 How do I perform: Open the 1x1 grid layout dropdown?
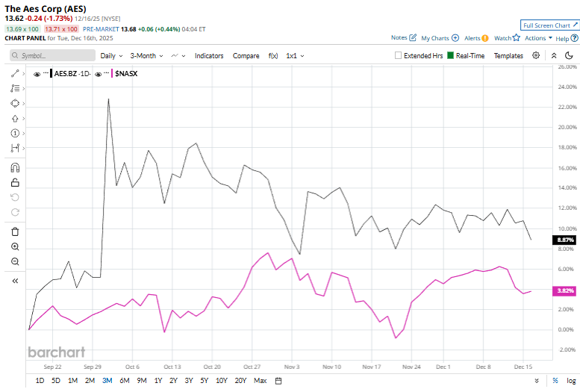(x=295, y=55)
